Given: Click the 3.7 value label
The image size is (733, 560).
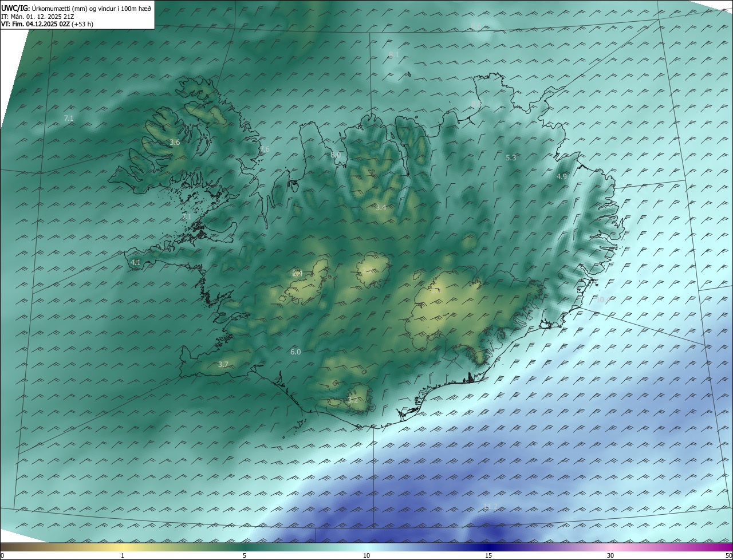Looking at the screenshot, I should (223, 365).
